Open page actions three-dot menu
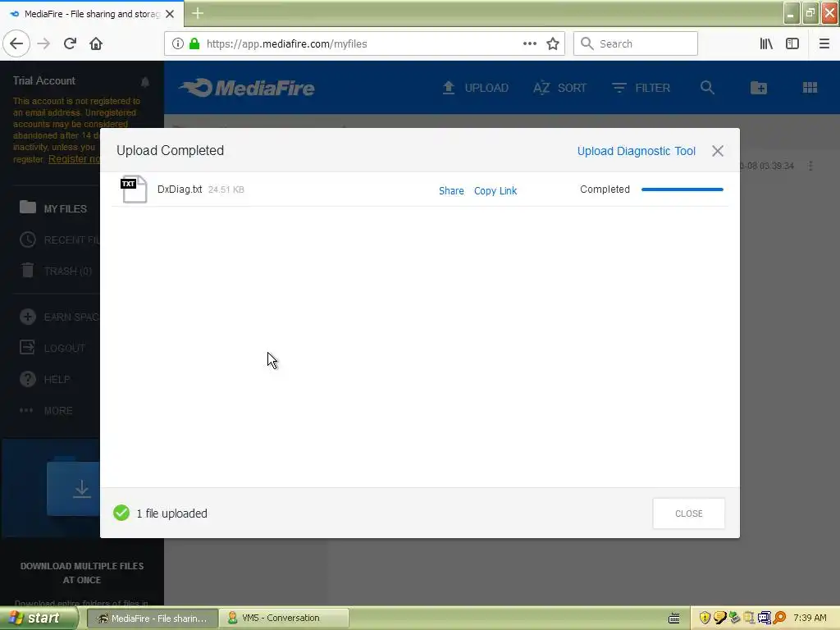Viewport: 840px width, 630px height. pyautogui.click(x=530, y=43)
